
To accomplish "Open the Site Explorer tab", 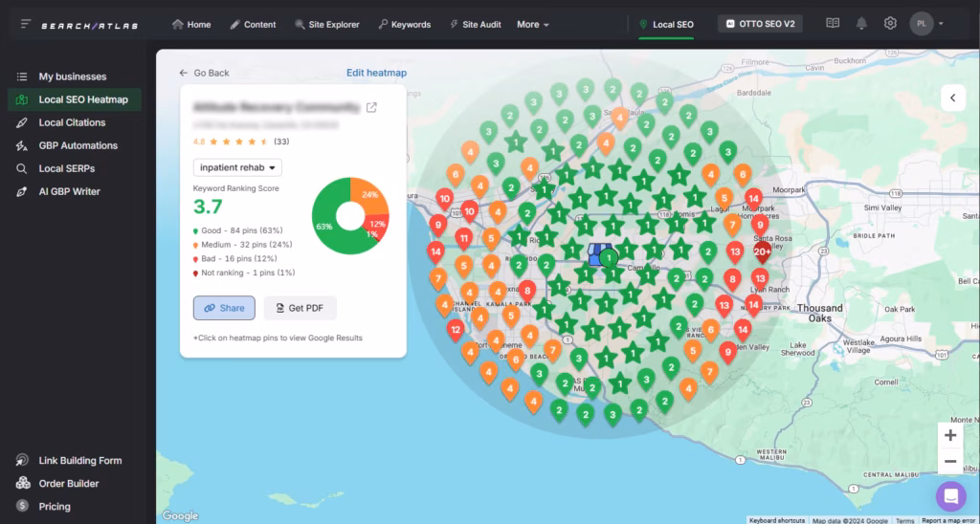I will [x=327, y=24].
